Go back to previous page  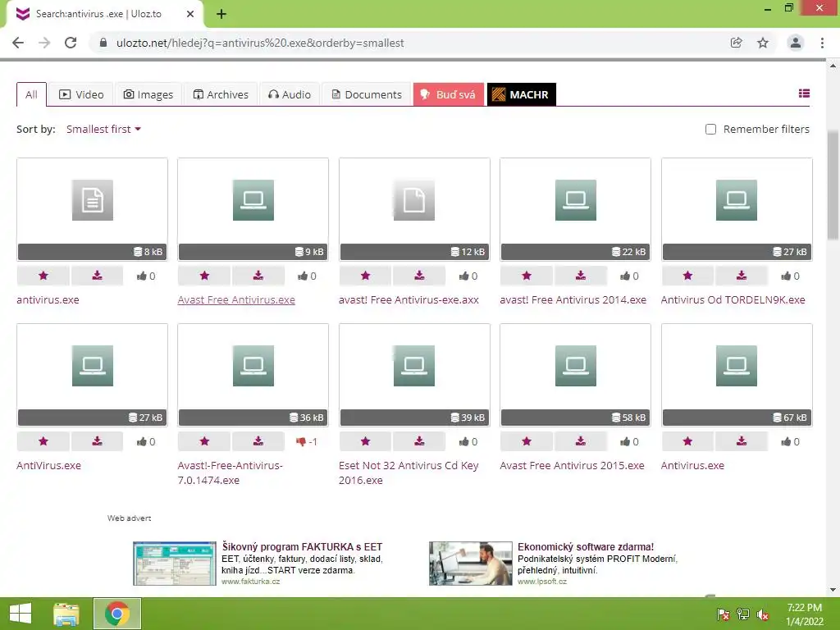[x=18, y=43]
